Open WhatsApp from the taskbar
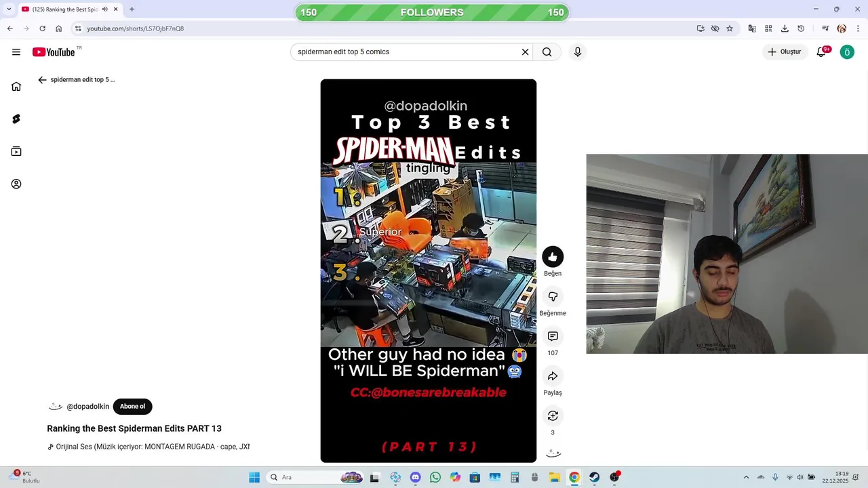The width and height of the screenshot is (868, 488). [435, 477]
